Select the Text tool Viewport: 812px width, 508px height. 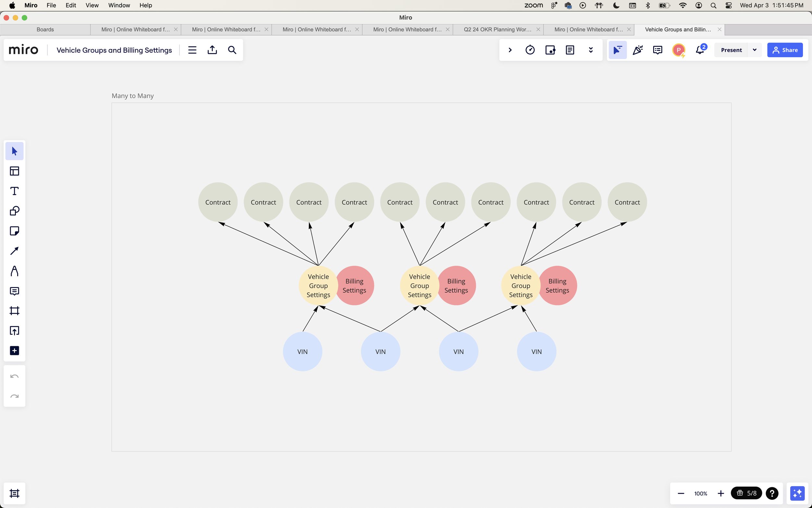pos(14,191)
